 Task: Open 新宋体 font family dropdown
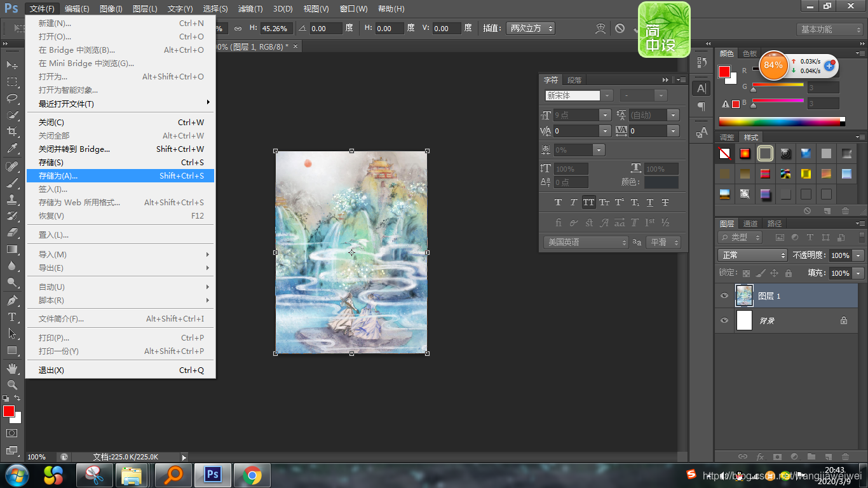(607, 95)
